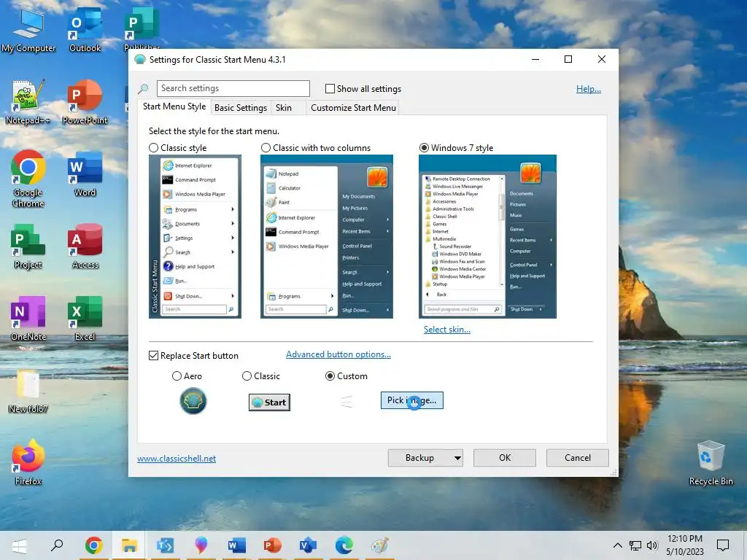Open Notepad++ desktop shortcut

(x=28, y=101)
